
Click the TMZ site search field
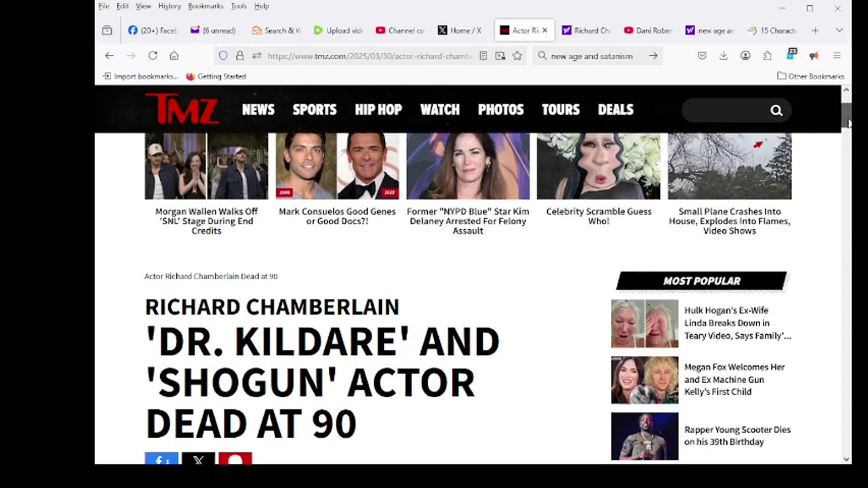click(726, 110)
